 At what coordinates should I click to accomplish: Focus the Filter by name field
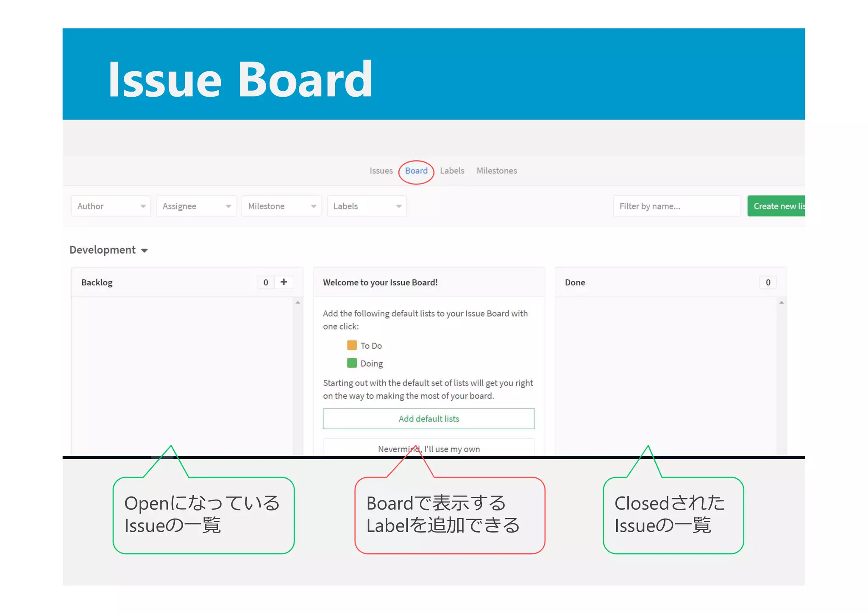pos(676,206)
